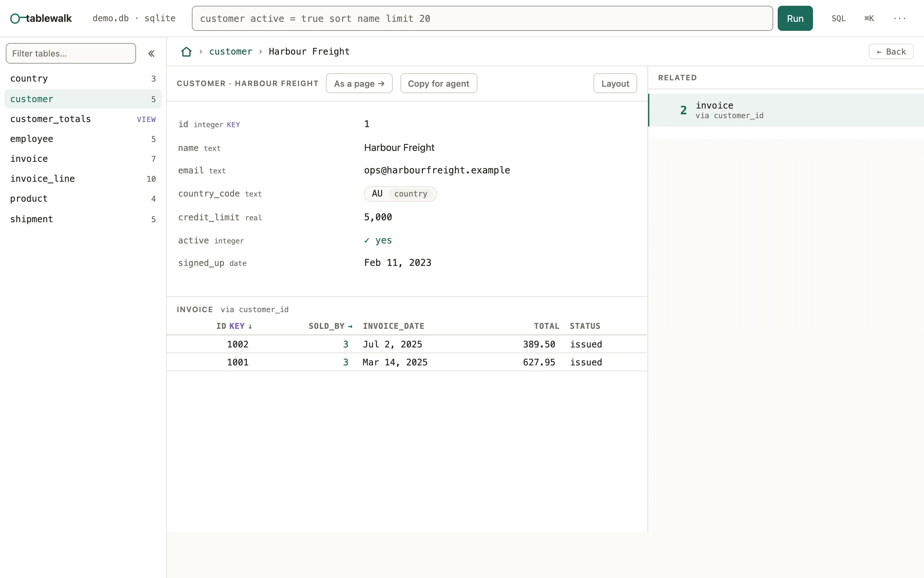
Task: Click the credit_limit value 5,000
Action: click(378, 217)
